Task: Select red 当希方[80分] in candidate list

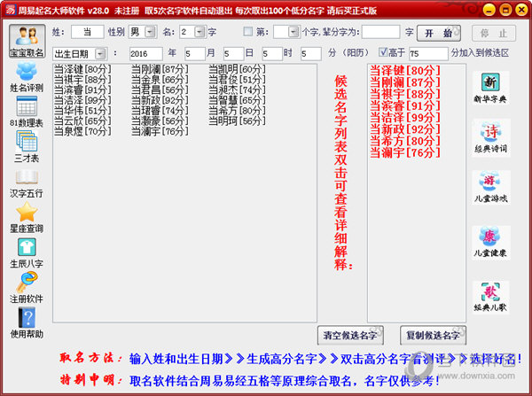Action: (405, 141)
